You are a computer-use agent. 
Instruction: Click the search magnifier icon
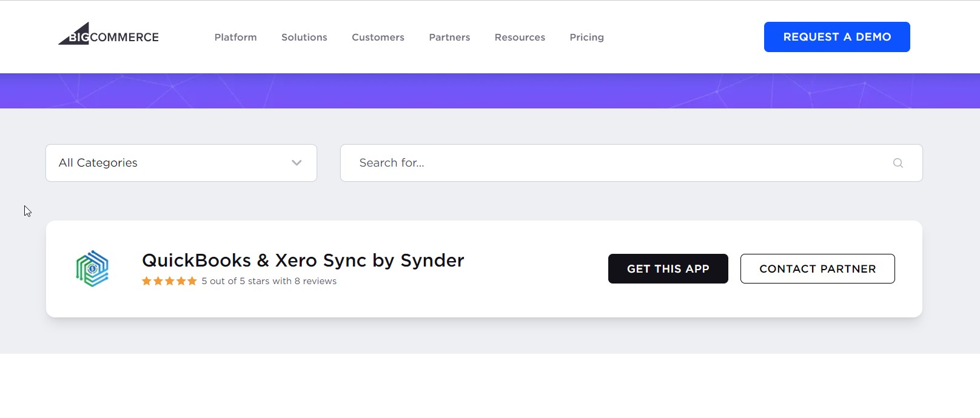click(x=898, y=162)
